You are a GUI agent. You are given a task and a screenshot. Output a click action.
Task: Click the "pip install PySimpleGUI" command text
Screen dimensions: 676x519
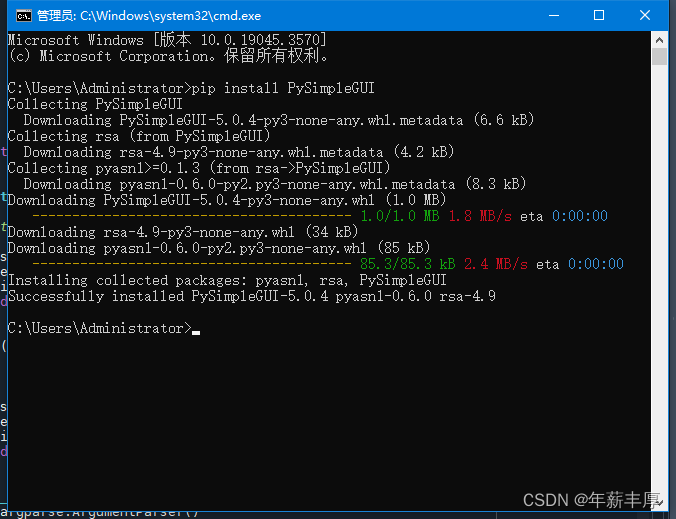283,88
